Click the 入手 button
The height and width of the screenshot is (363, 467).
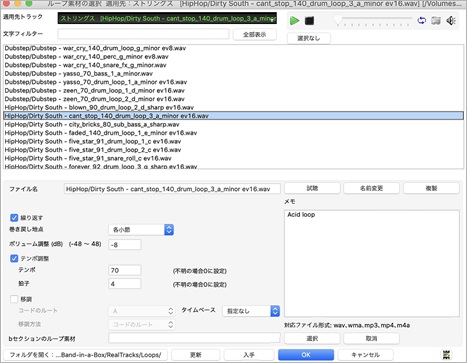[249, 355]
